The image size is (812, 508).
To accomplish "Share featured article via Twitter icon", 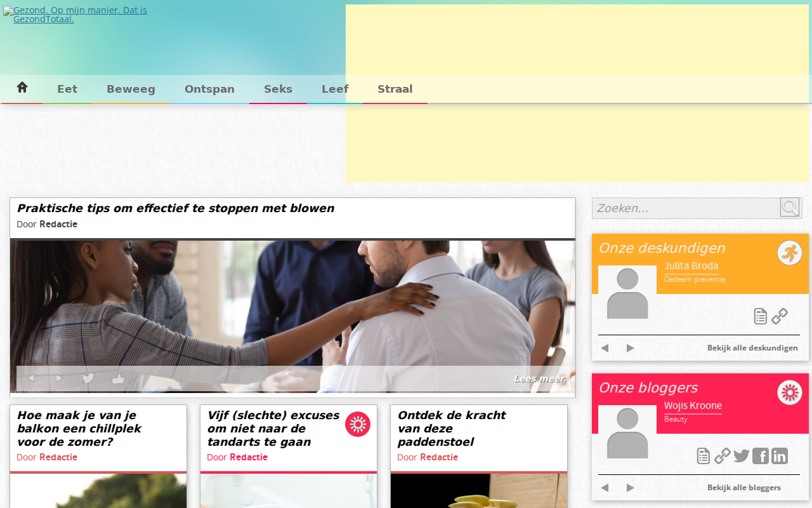I will pyautogui.click(x=88, y=378).
